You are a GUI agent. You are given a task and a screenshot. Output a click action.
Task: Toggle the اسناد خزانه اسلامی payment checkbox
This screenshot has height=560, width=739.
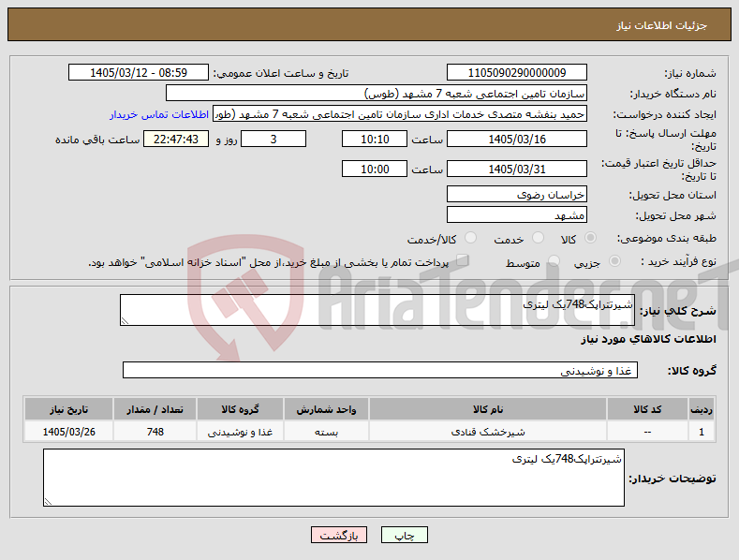tap(463, 260)
